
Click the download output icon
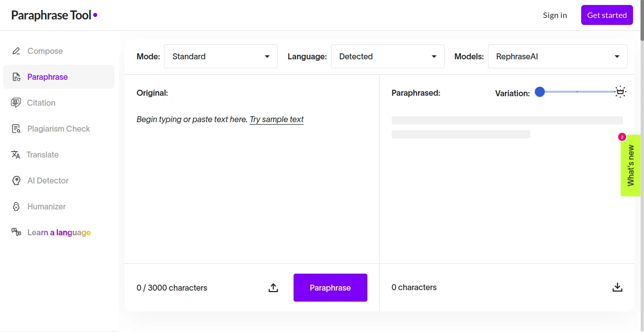point(617,287)
